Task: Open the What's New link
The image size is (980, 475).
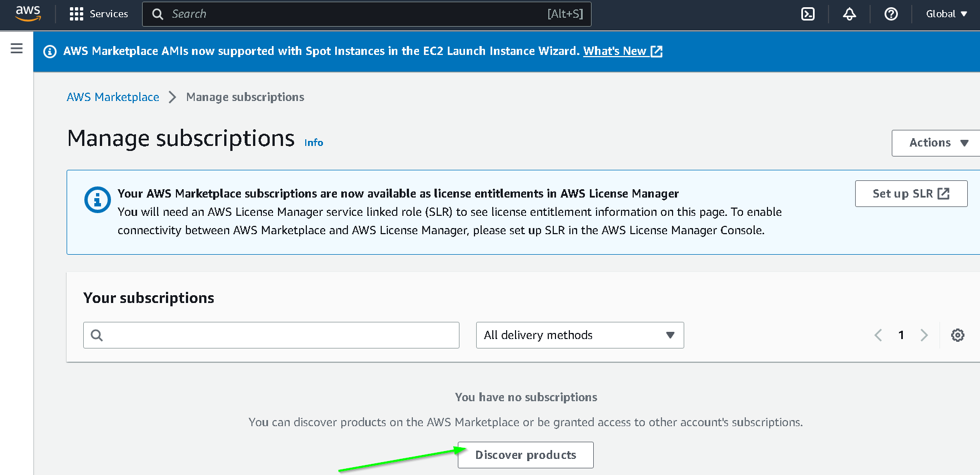Action: pos(623,51)
